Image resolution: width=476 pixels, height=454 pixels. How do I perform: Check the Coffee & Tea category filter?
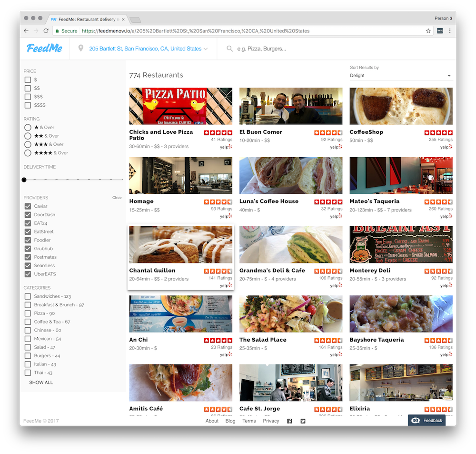click(x=28, y=322)
